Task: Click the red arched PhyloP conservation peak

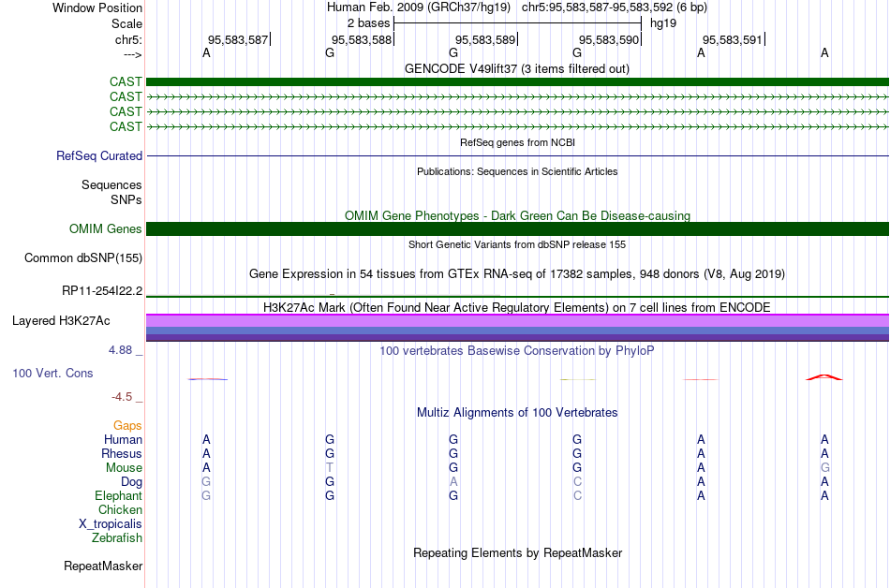Action: [x=824, y=377]
